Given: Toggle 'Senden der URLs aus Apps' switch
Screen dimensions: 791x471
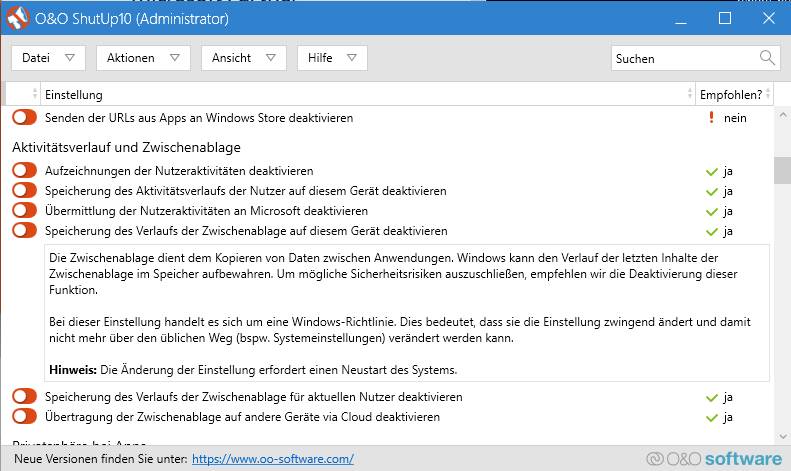Looking at the screenshot, I should [25, 118].
